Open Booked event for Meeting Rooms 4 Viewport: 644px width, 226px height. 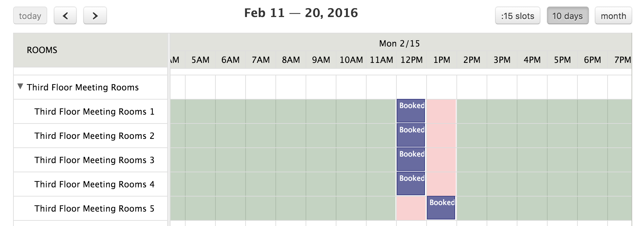pos(411,183)
